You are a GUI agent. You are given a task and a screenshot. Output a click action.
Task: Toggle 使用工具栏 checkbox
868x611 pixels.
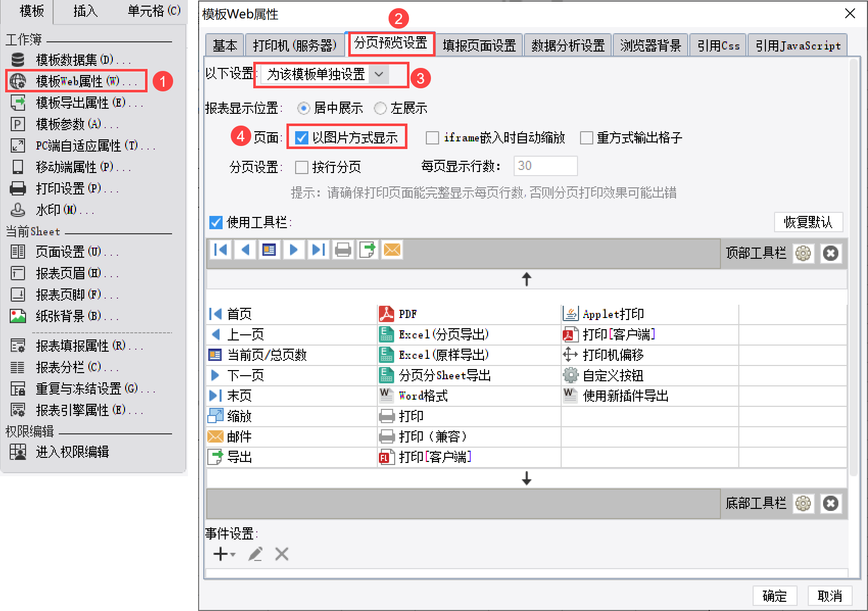point(216,223)
